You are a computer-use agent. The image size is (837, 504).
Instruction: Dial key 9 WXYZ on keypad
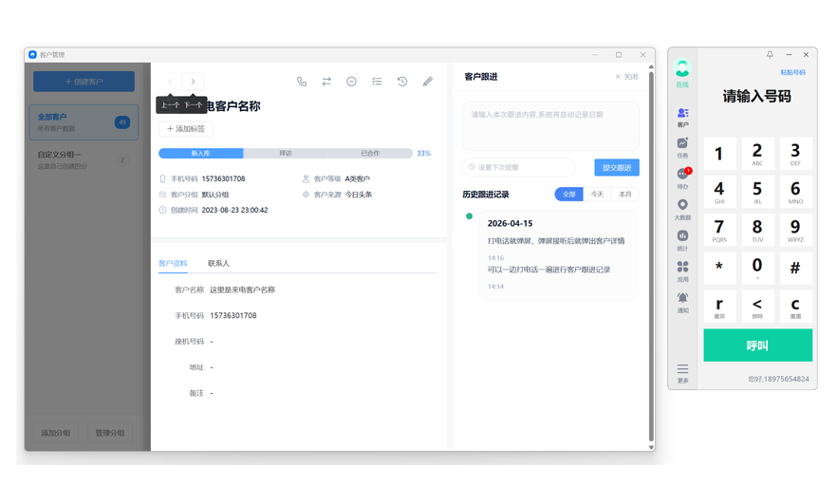795,230
